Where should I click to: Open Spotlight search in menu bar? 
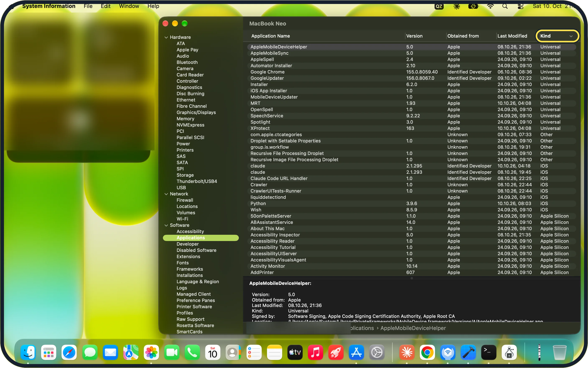[x=505, y=6]
